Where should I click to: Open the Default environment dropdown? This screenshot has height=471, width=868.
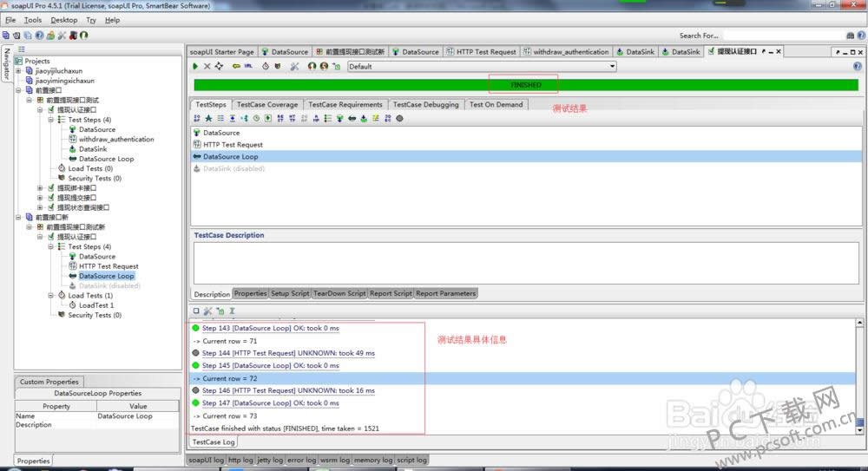tap(482, 66)
